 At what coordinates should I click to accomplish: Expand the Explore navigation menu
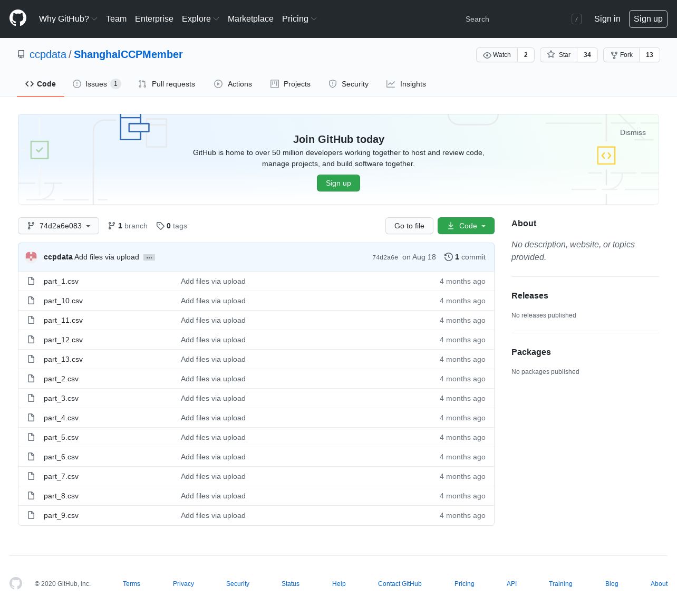pyautogui.click(x=200, y=19)
